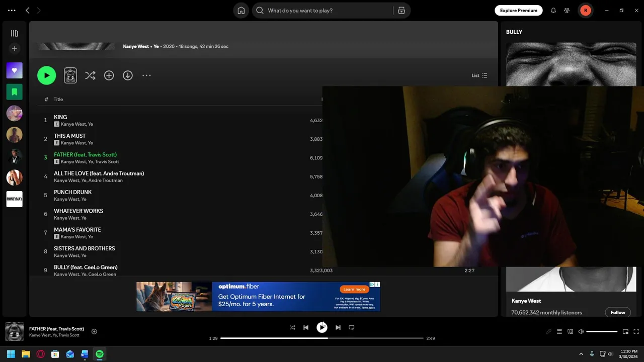Change view using the List dropdown
This screenshot has height=362, width=644.
[x=479, y=75]
